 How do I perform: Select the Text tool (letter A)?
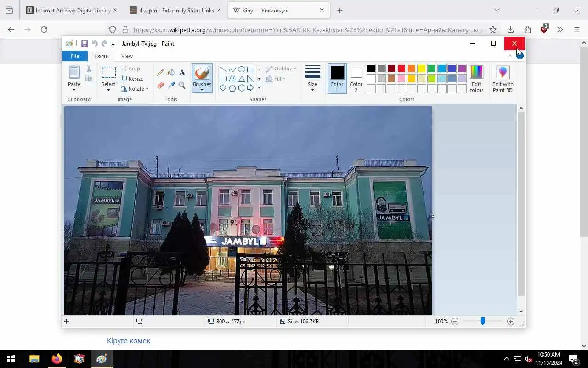pos(182,73)
